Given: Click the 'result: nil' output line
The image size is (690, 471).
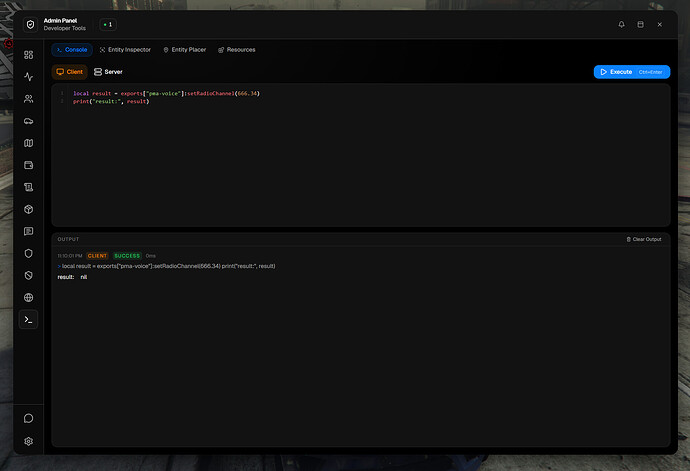Looking at the screenshot, I should pyautogui.click(x=72, y=277).
